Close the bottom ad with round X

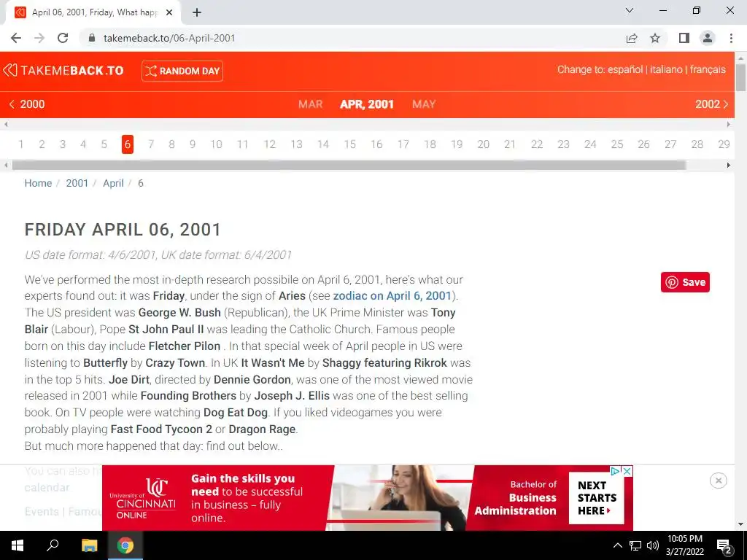(x=719, y=481)
